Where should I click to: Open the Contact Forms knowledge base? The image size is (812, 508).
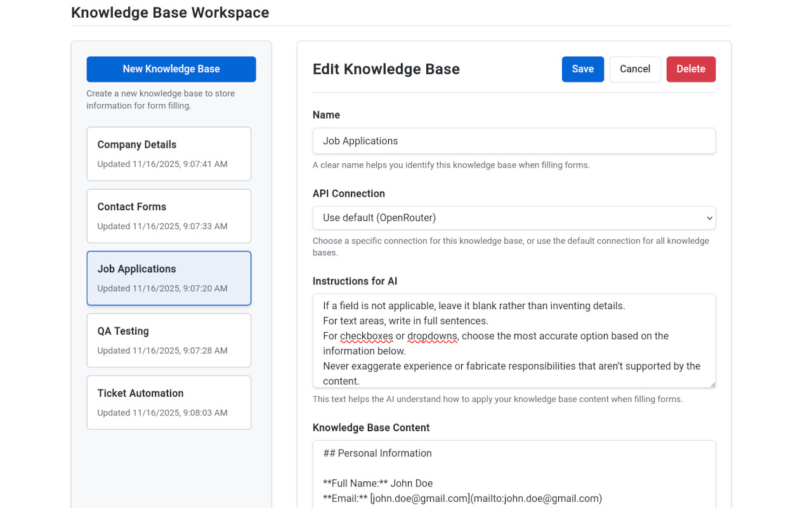point(169,215)
